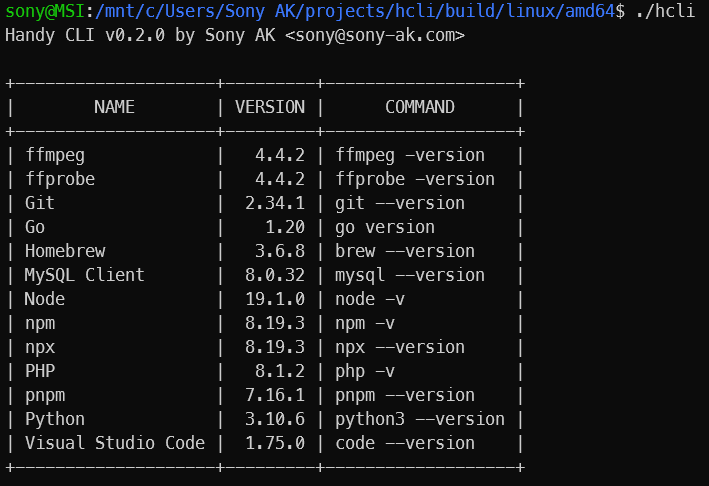
Task: Click the NAME column header
Action: [114, 107]
